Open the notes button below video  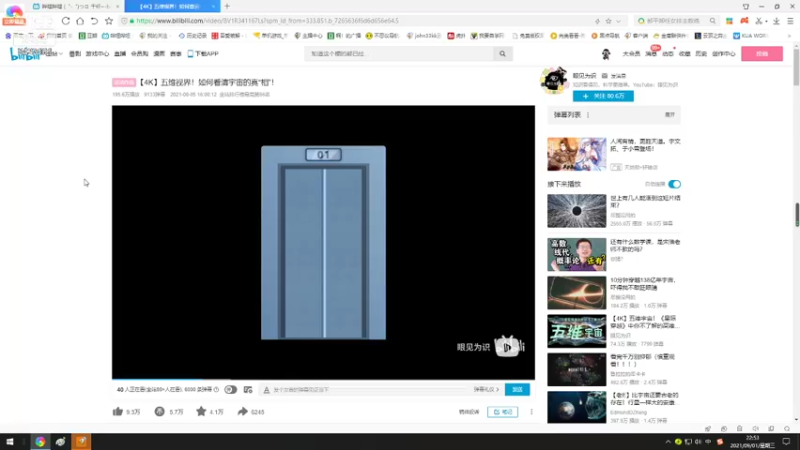[x=503, y=412]
